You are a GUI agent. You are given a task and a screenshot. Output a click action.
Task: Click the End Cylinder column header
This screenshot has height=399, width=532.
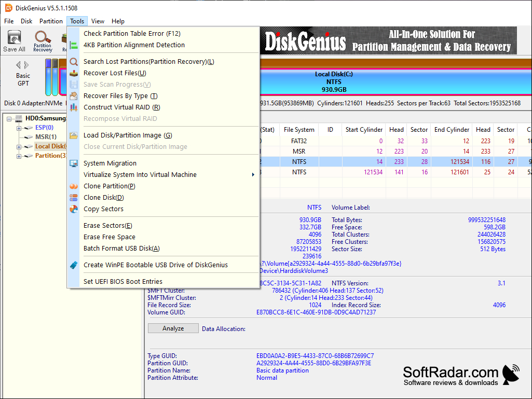(452, 130)
